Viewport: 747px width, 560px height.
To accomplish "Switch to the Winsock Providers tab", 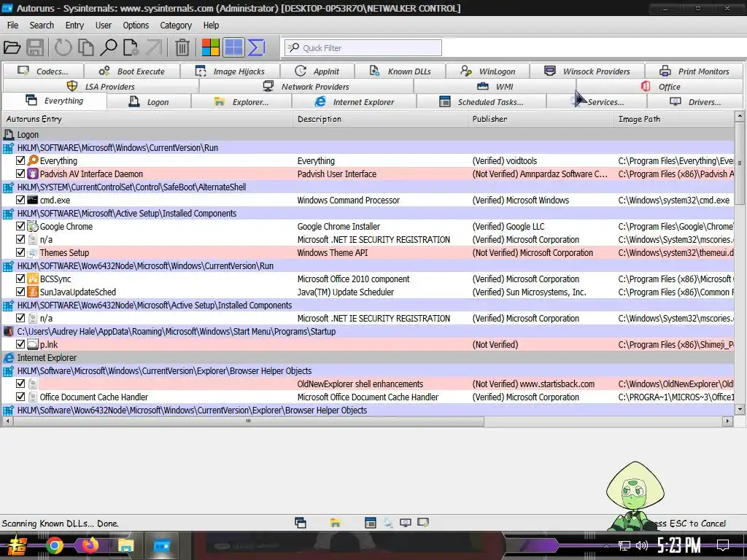I will pyautogui.click(x=587, y=71).
